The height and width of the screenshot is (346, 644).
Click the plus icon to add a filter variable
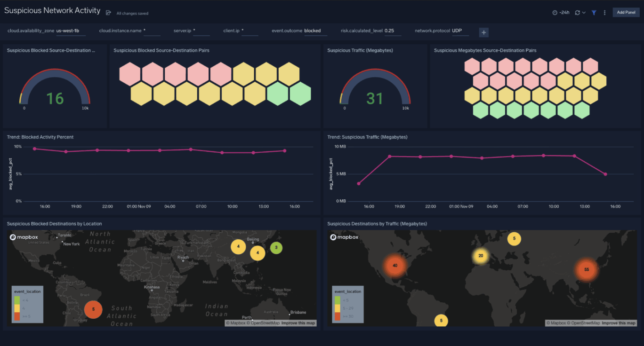pyautogui.click(x=483, y=32)
